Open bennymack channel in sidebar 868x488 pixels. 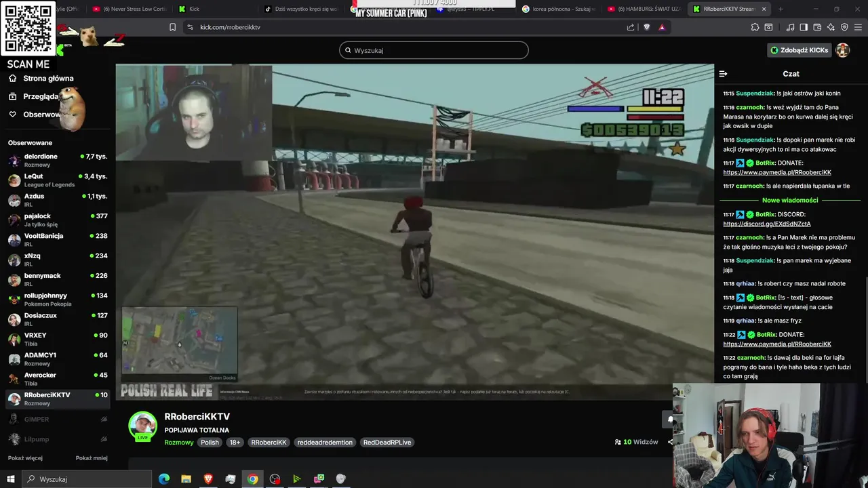click(58, 280)
